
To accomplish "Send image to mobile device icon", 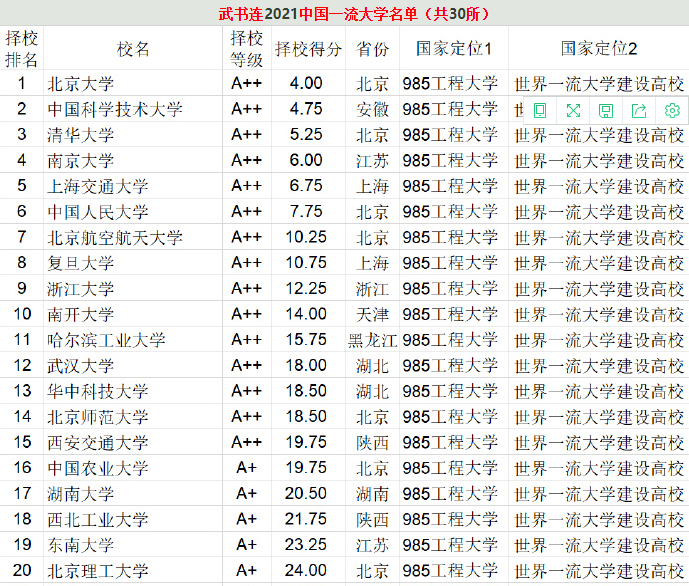I will tap(540, 111).
